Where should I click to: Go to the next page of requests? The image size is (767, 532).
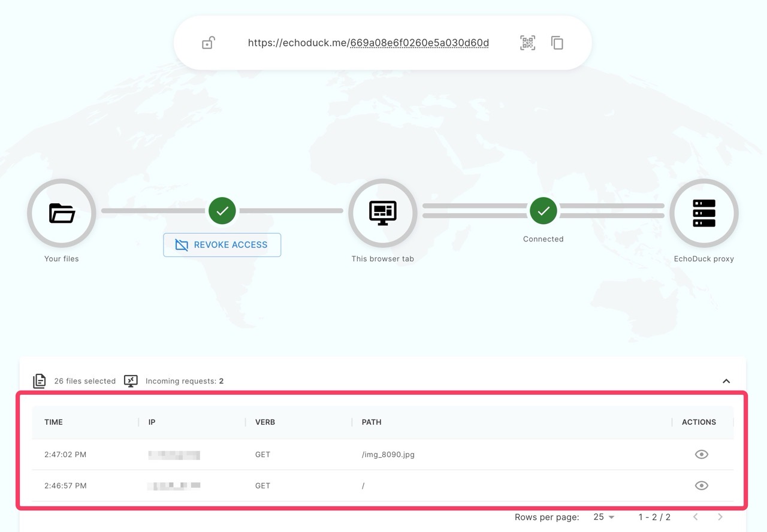click(720, 517)
